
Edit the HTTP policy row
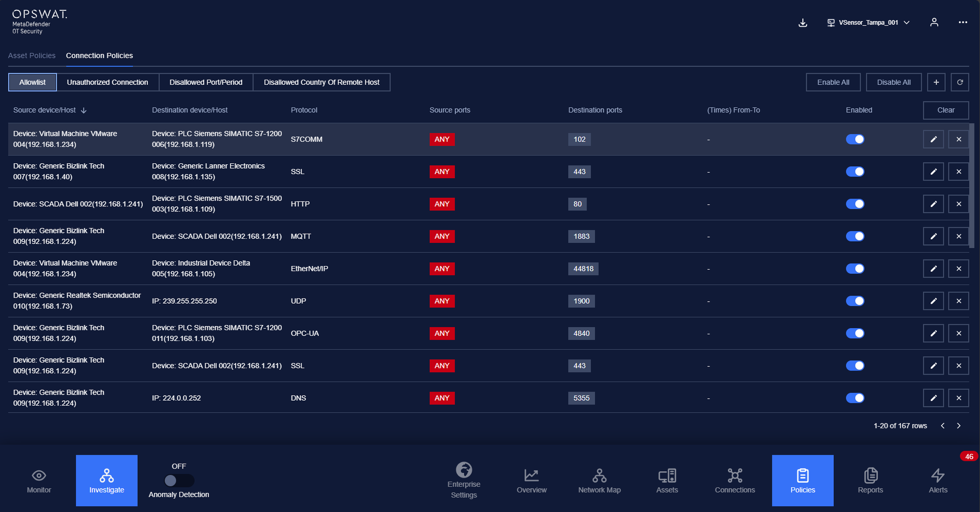934,204
